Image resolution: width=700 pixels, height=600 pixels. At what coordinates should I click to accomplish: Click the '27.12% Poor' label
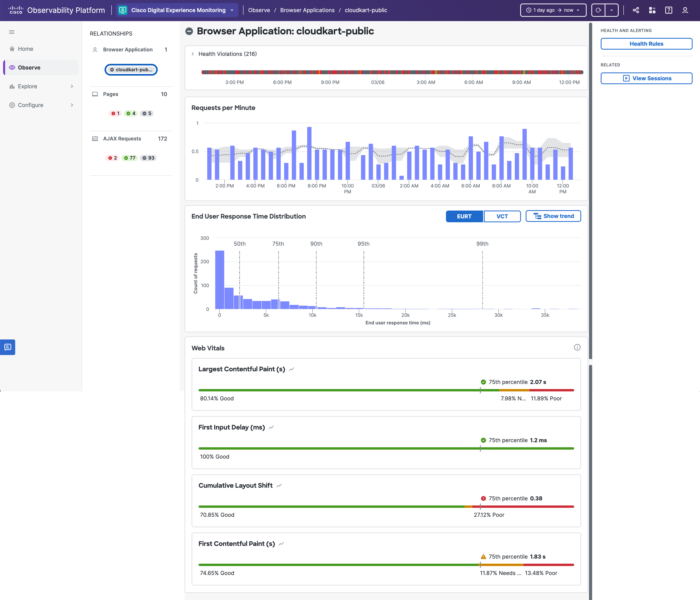pos(489,515)
